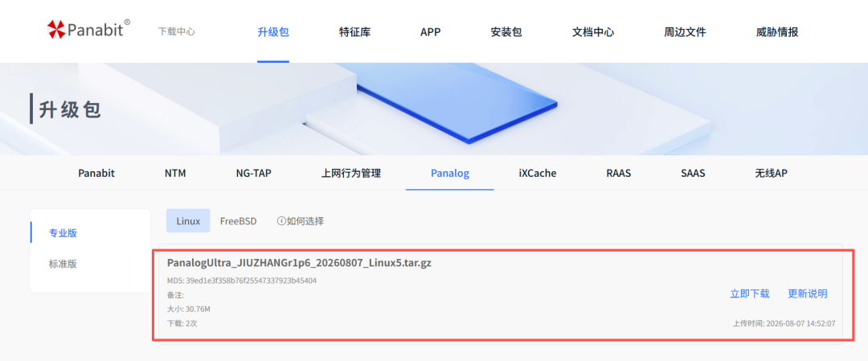This screenshot has width=868, height=361.
Task: Click the 上传时间 timestamp
Action: 784,323
